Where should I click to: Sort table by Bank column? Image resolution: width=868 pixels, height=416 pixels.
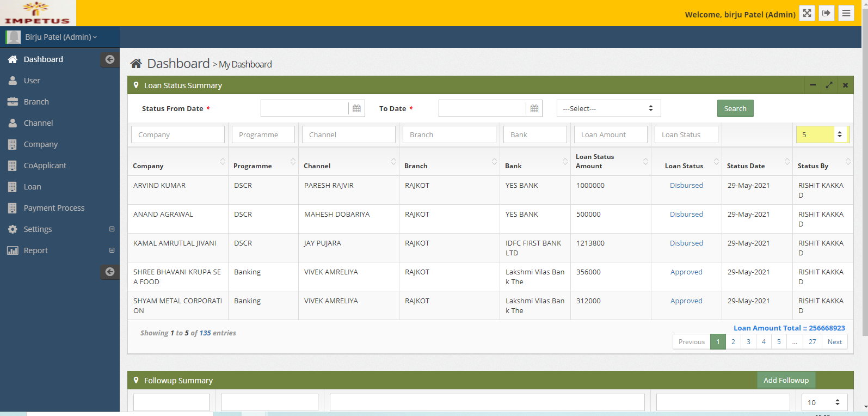[535, 162]
